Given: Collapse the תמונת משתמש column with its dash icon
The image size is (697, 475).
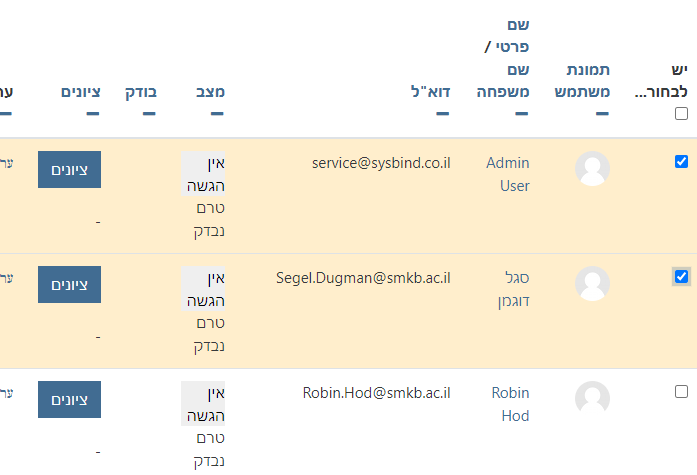Looking at the screenshot, I should pos(602,114).
